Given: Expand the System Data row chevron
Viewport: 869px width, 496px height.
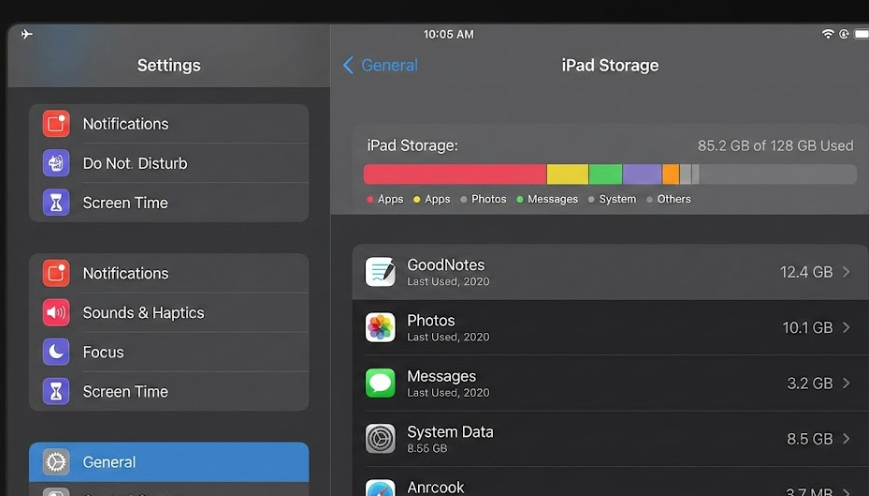Looking at the screenshot, I should pyautogui.click(x=846, y=438).
